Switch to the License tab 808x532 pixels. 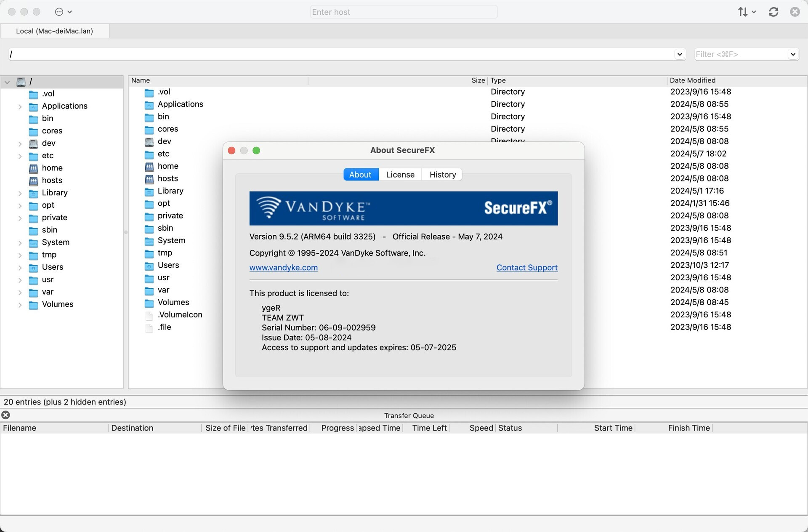click(400, 174)
